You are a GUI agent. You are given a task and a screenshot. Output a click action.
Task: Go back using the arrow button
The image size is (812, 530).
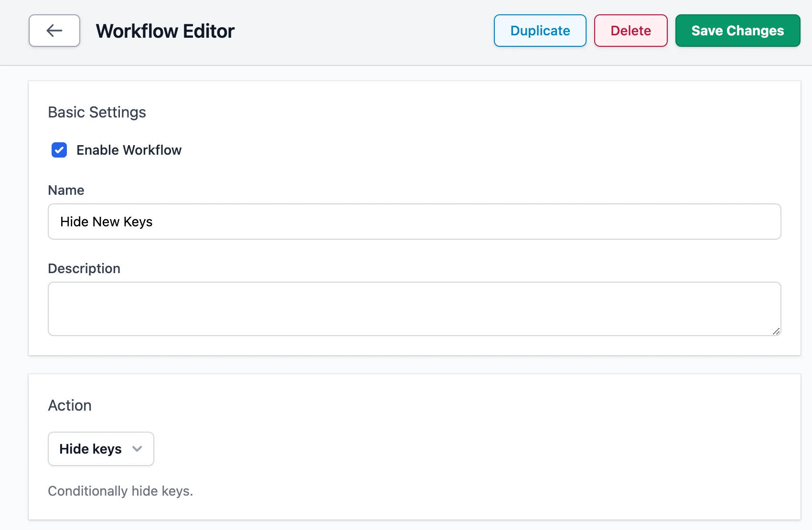tap(54, 31)
